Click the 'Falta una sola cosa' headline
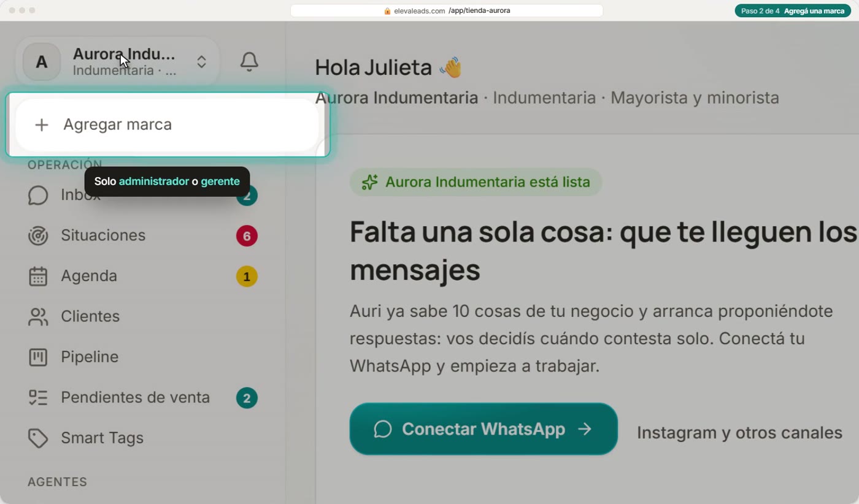The height and width of the screenshot is (504, 859). pyautogui.click(x=603, y=251)
